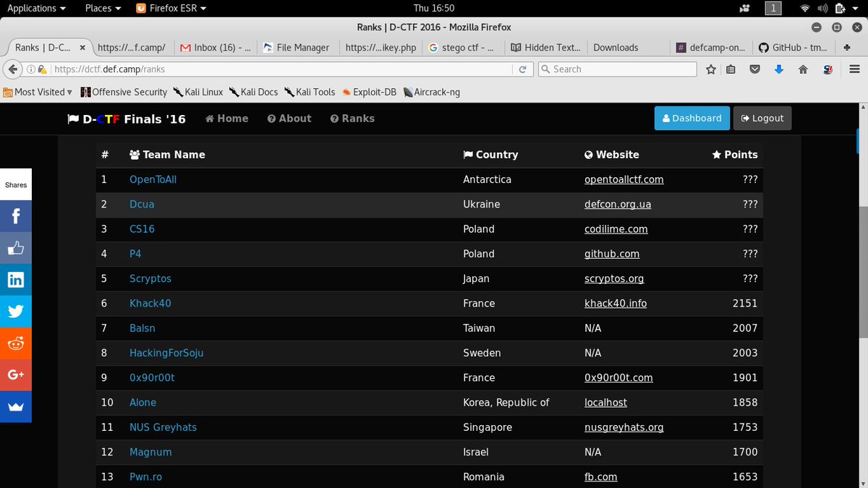Switch to the stego ctf Google tab

pos(461,48)
